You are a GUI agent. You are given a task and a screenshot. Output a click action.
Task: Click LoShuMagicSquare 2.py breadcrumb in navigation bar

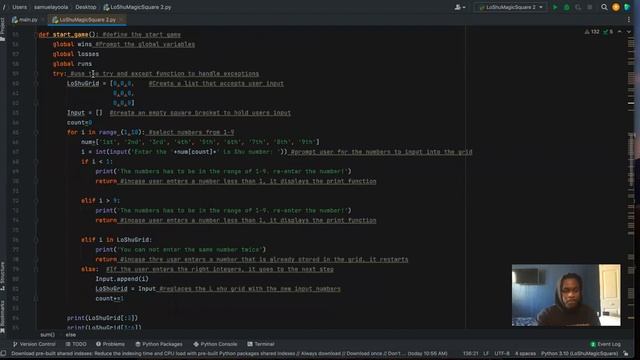click(x=137, y=7)
